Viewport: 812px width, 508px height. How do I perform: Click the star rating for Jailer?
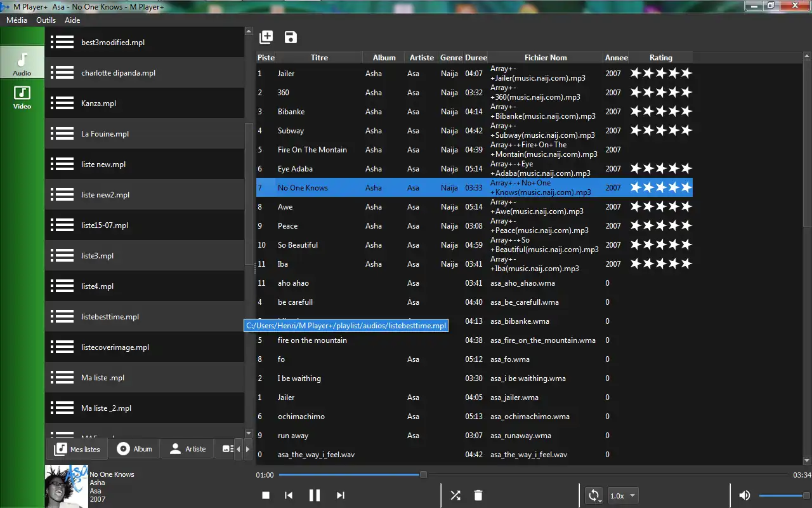tap(660, 74)
